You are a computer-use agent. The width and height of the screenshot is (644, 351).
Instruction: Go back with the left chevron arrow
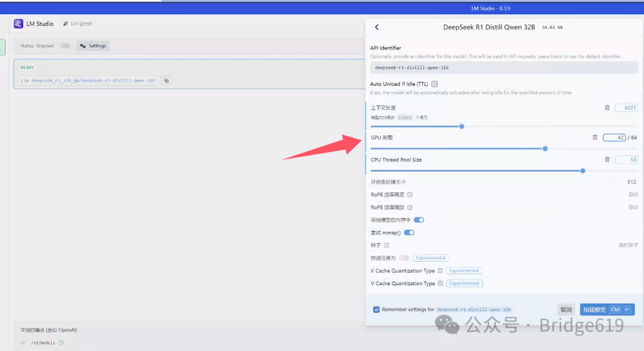point(377,27)
